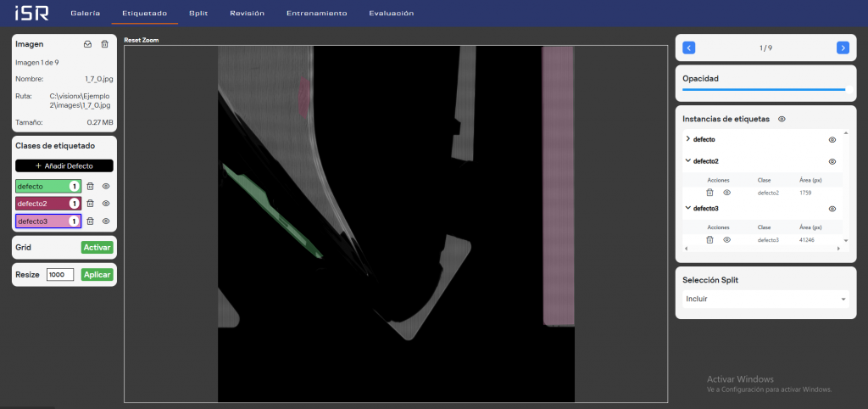
Task: Delete the defecto class with trash icon
Action: (91, 187)
